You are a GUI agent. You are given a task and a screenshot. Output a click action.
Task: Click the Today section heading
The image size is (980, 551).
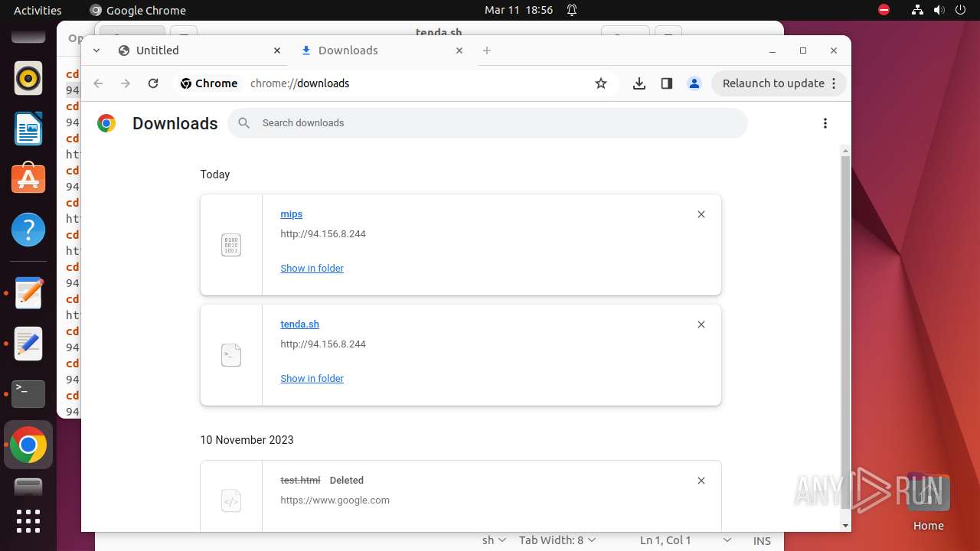point(215,174)
